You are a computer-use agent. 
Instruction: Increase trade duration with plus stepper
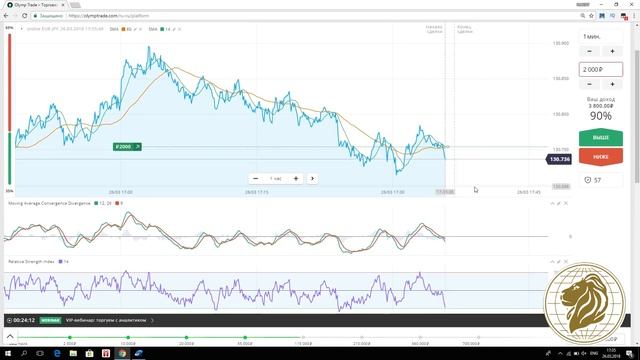(x=612, y=51)
